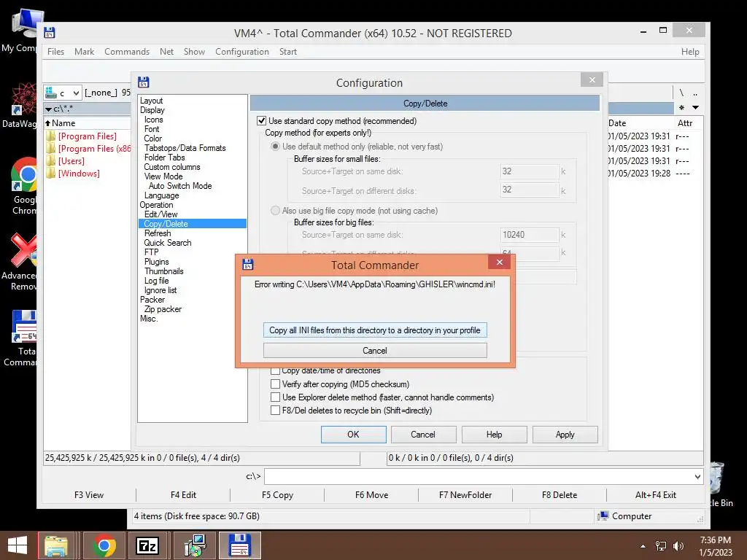Sort by the Date column header

pyautogui.click(x=640, y=122)
